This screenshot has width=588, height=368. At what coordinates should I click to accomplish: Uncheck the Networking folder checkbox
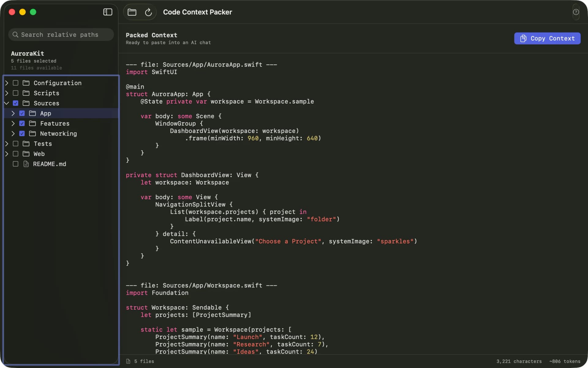[x=22, y=133]
